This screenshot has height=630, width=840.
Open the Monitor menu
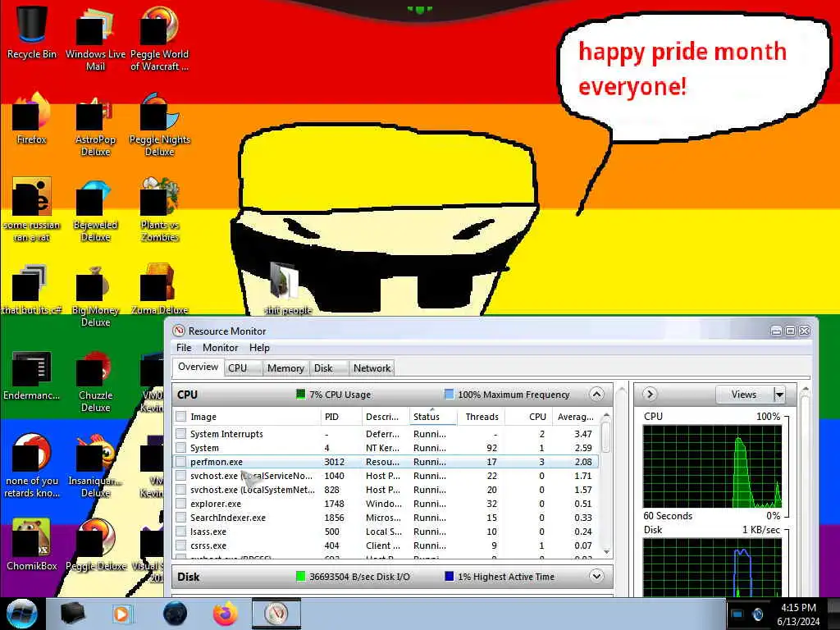pyautogui.click(x=220, y=348)
